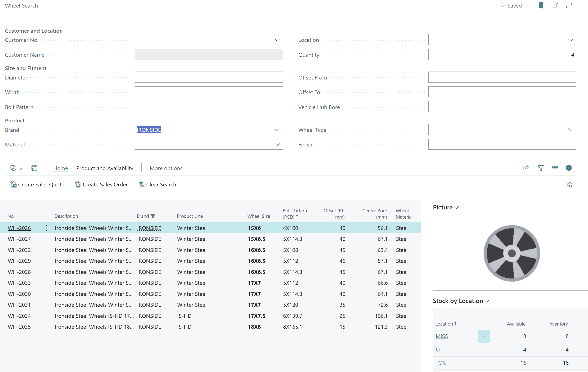Toggle the FactBox information icon
Screen dimensions: 588x372
click(x=569, y=168)
